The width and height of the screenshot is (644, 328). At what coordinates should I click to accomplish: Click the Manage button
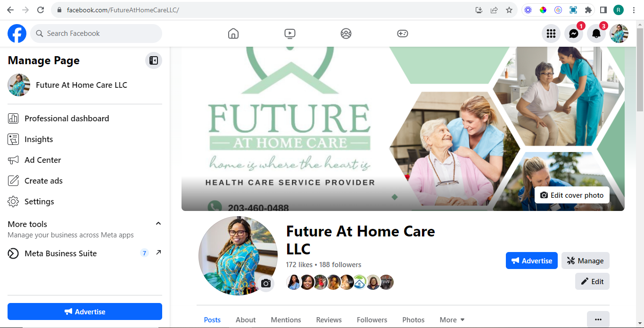tap(586, 261)
